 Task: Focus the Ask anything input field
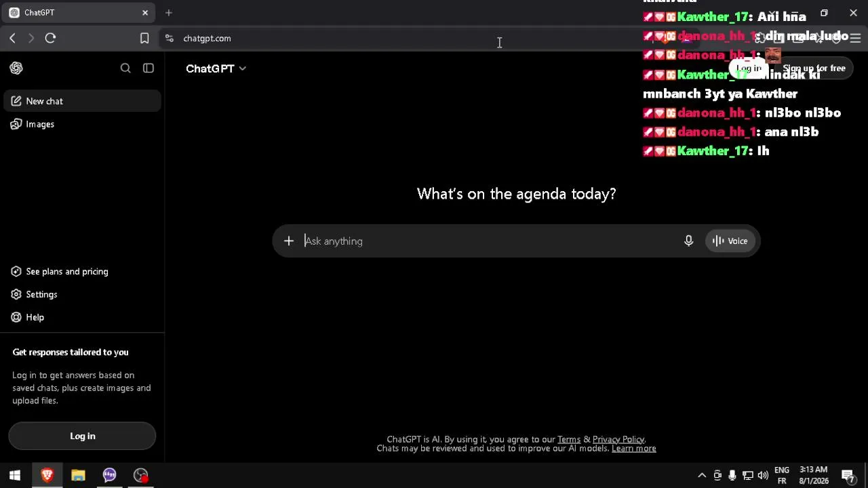pyautogui.click(x=490, y=241)
